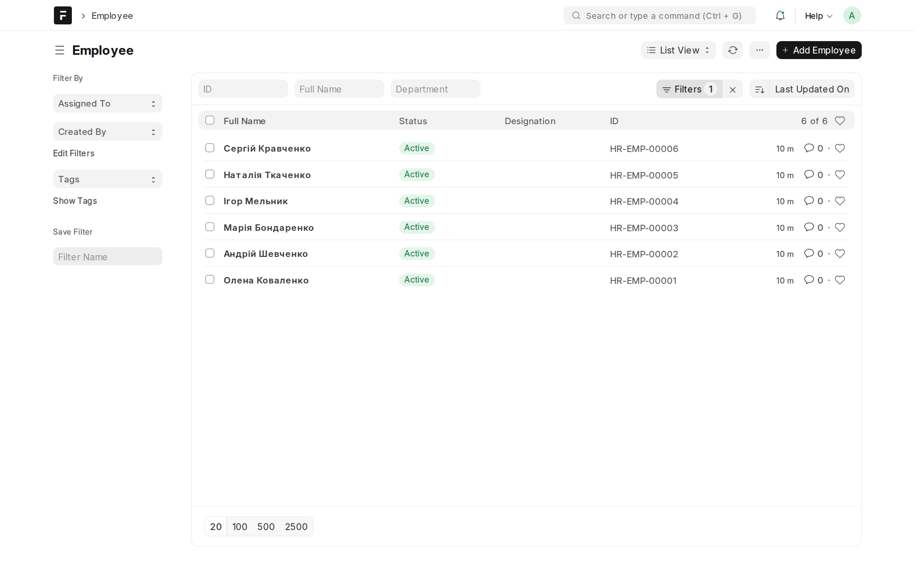The height and width of the screenshot is (578, 924).
Task: Check the Олена Коваленко row
Action: pyautogui.click(x=210, y=280)
